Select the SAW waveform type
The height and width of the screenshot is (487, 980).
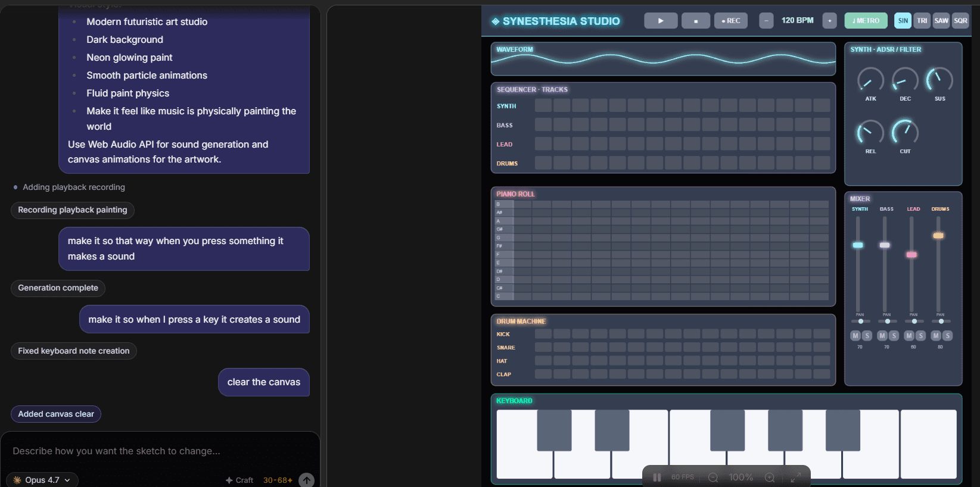coord(941,21)
